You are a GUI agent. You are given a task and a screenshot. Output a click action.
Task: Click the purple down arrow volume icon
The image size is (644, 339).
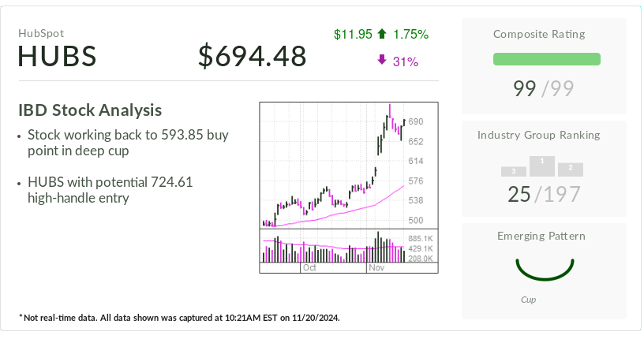point(382,61)
